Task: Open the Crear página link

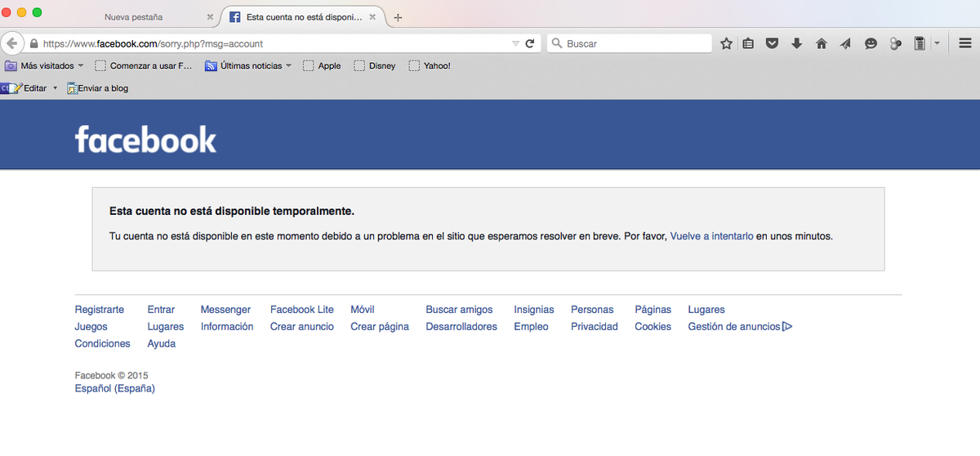Action: pos(380,326)
